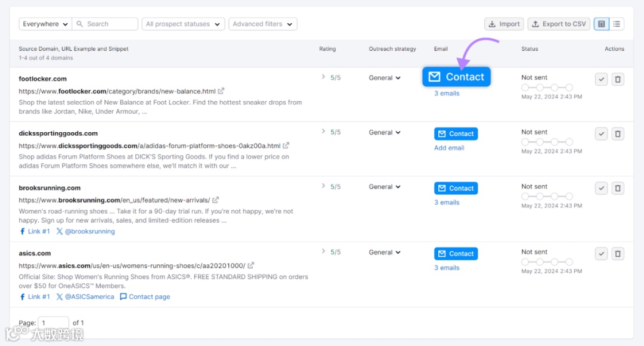The image size is (644, 346).
Task: Open the footlocker.com new-balance URL
Action: pos(117,91)
